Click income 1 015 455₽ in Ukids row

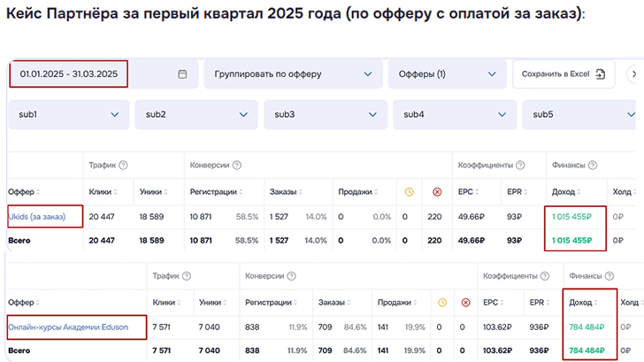(x=571, y=217)
